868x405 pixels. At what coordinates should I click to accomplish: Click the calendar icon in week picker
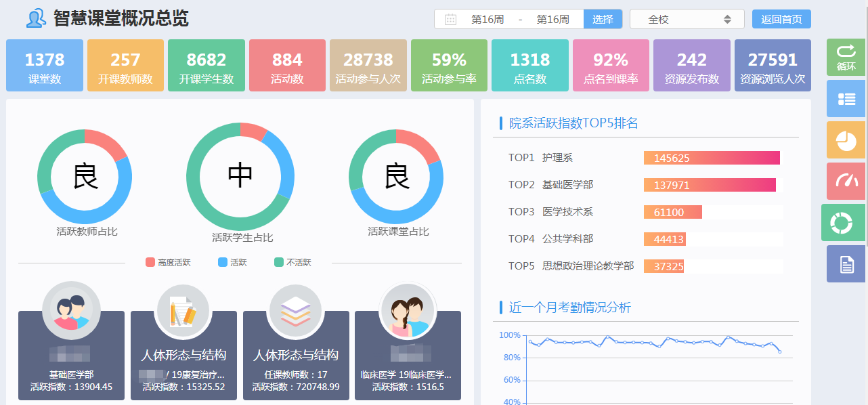[450, 20]
